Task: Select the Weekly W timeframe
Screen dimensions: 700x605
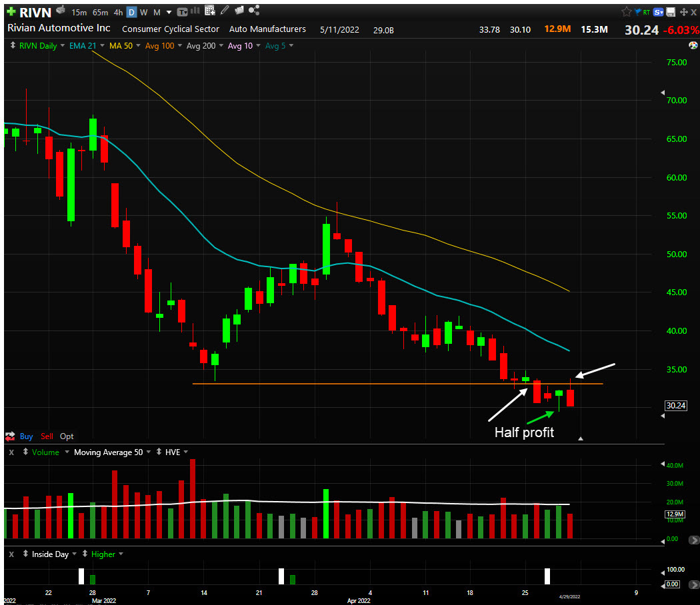Action: tap(144, 13)
